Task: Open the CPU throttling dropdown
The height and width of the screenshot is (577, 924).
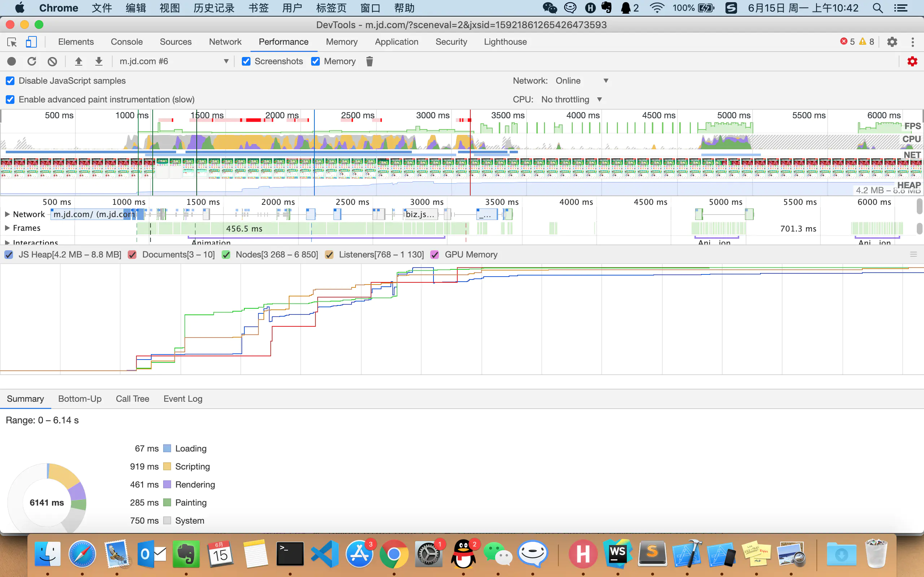Action: coord(571,99)
